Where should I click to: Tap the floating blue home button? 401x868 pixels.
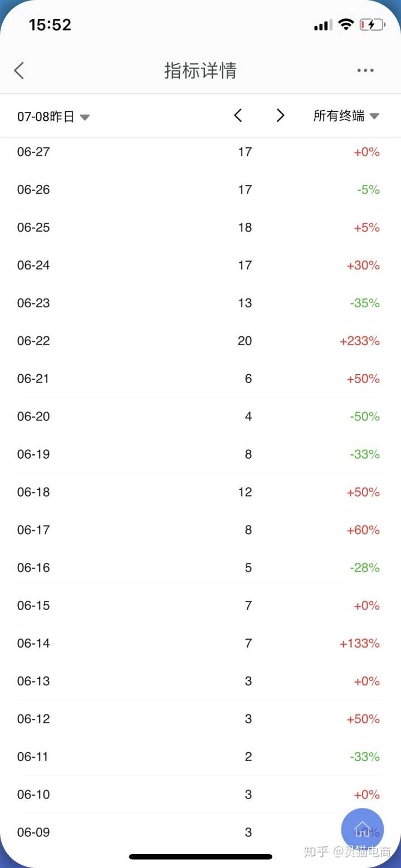[362, 829]
